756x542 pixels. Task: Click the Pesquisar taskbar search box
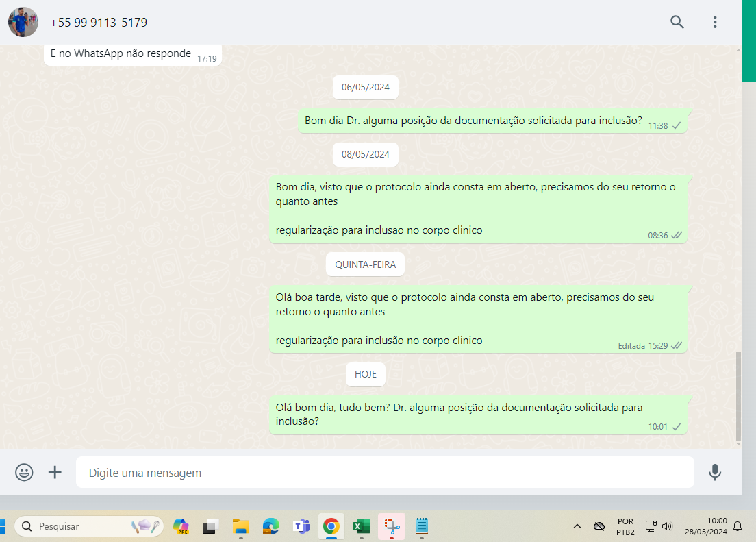click(89, 526)
